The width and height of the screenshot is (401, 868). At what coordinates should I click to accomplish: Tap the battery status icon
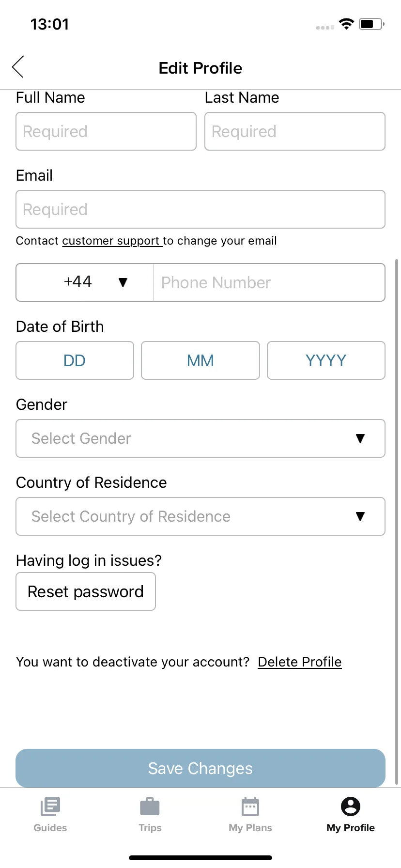(x=372, y=24)
